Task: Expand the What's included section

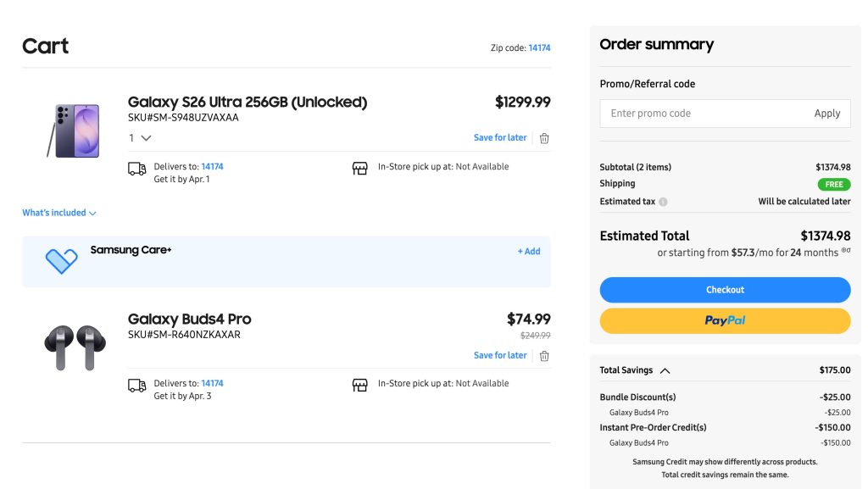Action: [x=59, y=213]
